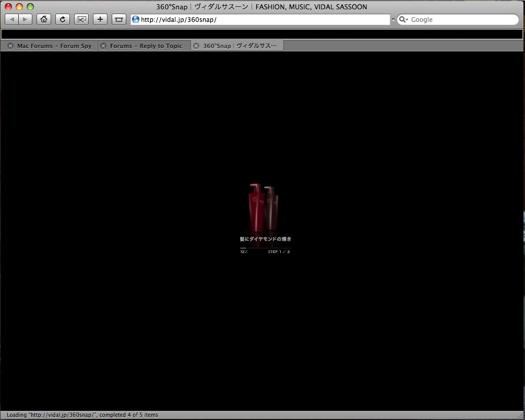Screen dimensions: 525x420
Task: Go back with the left arrow button
Action: (11, 19)
